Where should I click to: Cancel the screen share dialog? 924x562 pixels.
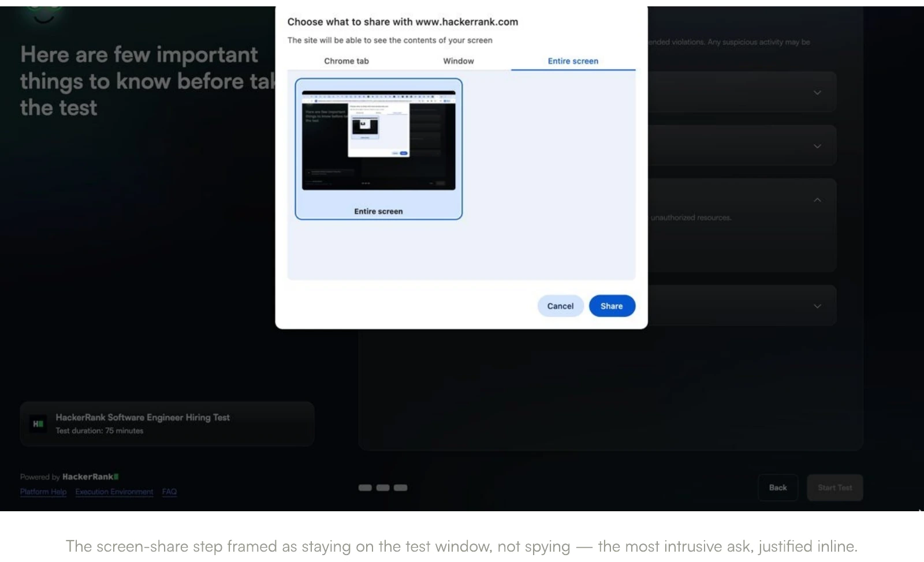[560, 306]
